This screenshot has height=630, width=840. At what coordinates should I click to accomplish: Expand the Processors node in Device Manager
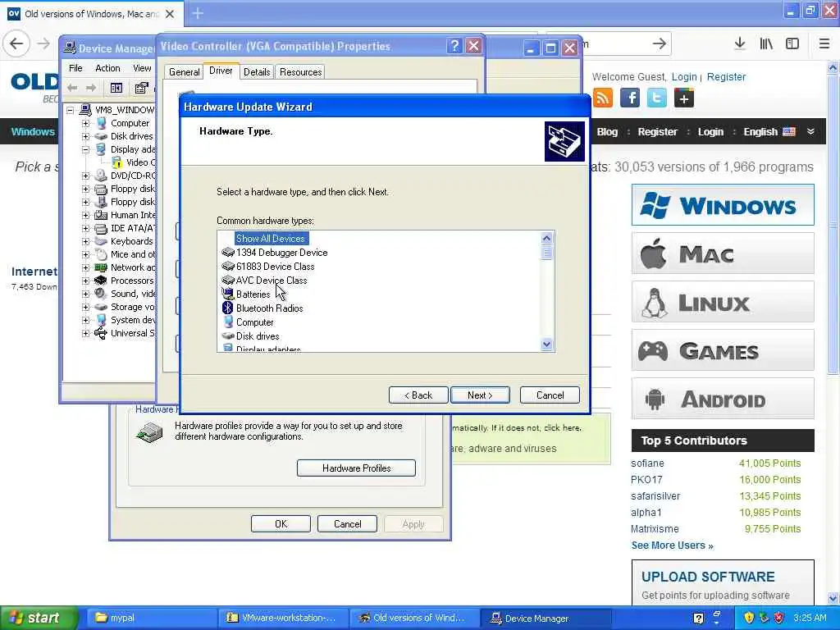pyautogui.click(x=85, y=281)
